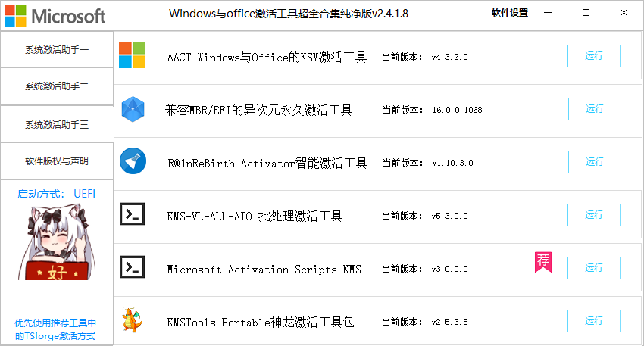Click the KMS-VL-ALL-AIO terminal icon
Image resolution: width=644 pixels, height=346 pixels.
[133, 214]
